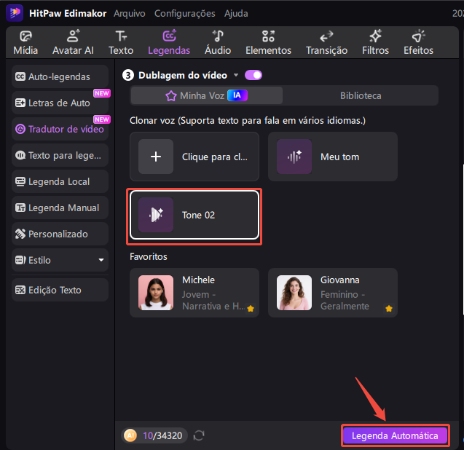Toggle Dublagem do vídeo switch

click(x=253, y=75)
